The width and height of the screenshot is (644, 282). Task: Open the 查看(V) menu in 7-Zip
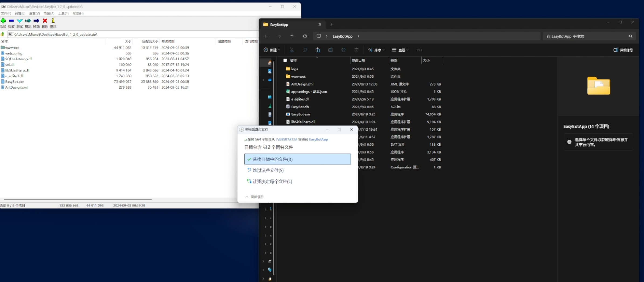coord(35,13)
